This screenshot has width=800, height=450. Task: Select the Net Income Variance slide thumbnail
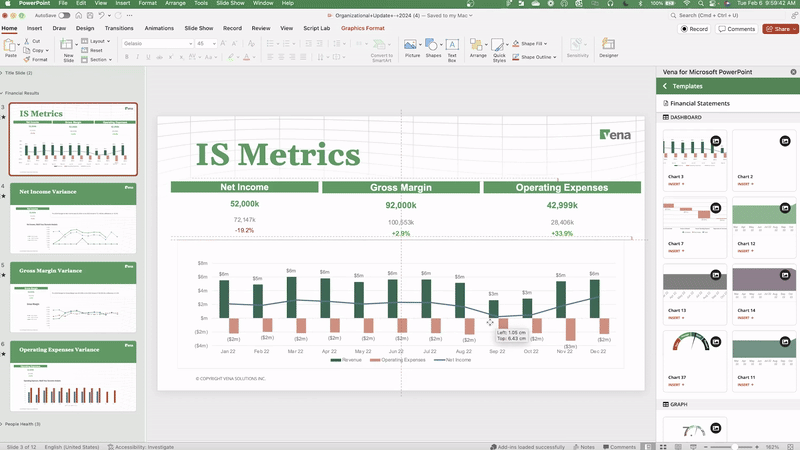click(73, 217)
